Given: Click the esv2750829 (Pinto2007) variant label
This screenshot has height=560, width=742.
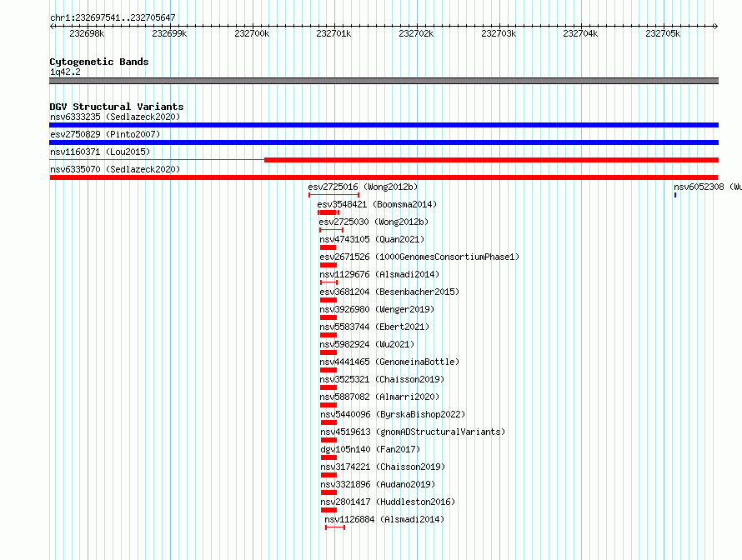Looking at the screenshot, I should pyautogui.click(x=105, y=134).
